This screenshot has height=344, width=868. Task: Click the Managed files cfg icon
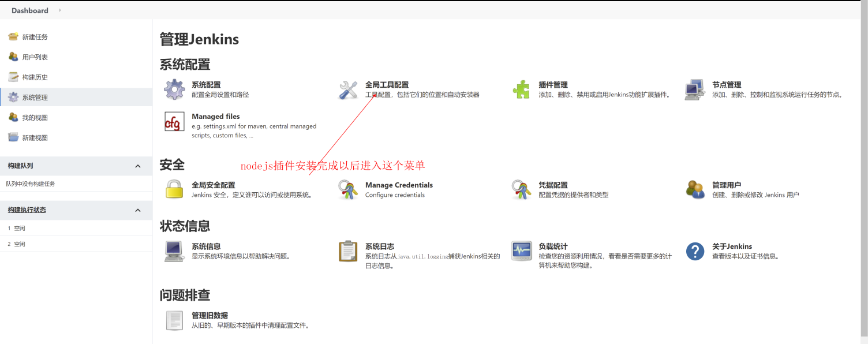tap(174, 122)
